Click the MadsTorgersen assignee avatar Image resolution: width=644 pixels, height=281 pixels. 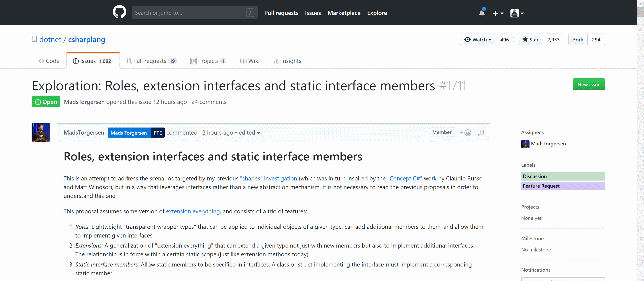pyautogui.click(x=525, y=144)
